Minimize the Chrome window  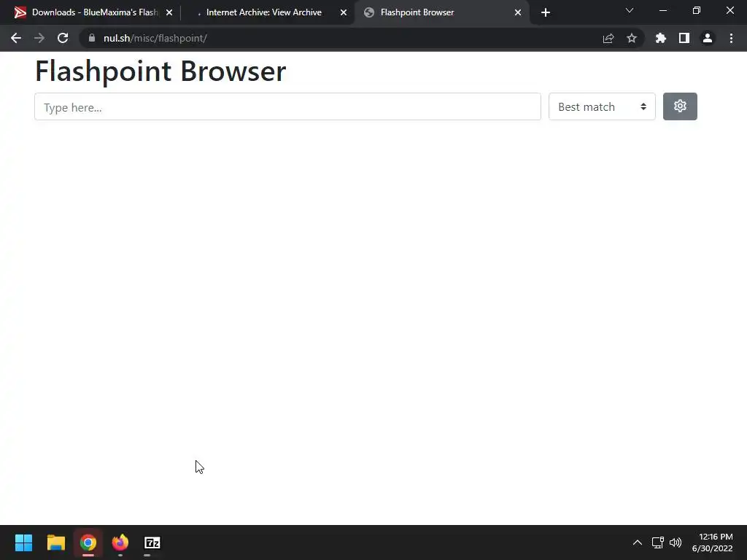[663, 10]
